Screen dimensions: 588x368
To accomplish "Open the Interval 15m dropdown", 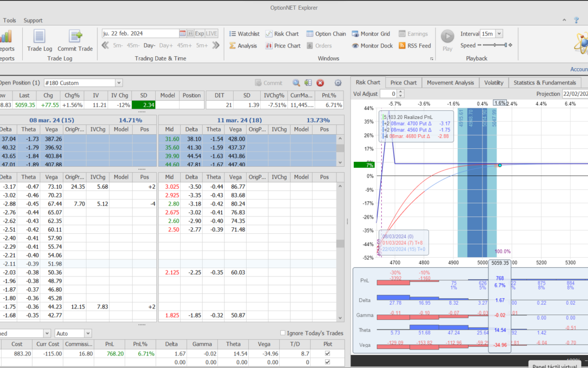I will click(x=499, y=34).
